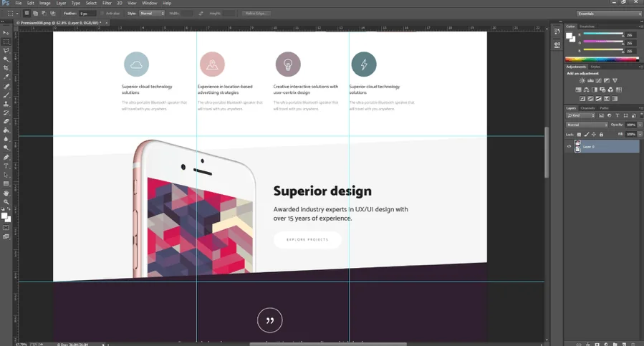Select the Zoom tool

(6, 202)
